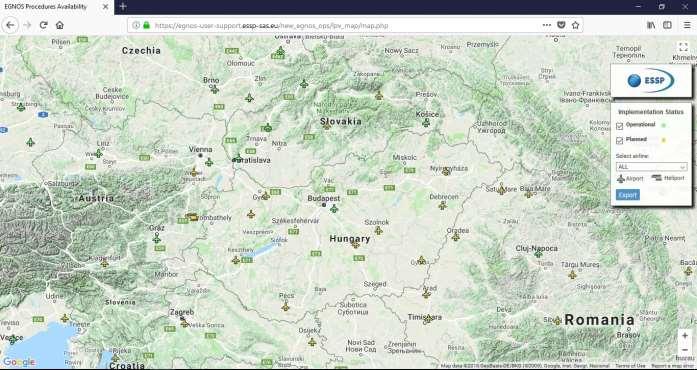This screenshot has width=697, height=370.
Task: Select the yellow airport marker near Trieste
Action: (x=65, y=318)
